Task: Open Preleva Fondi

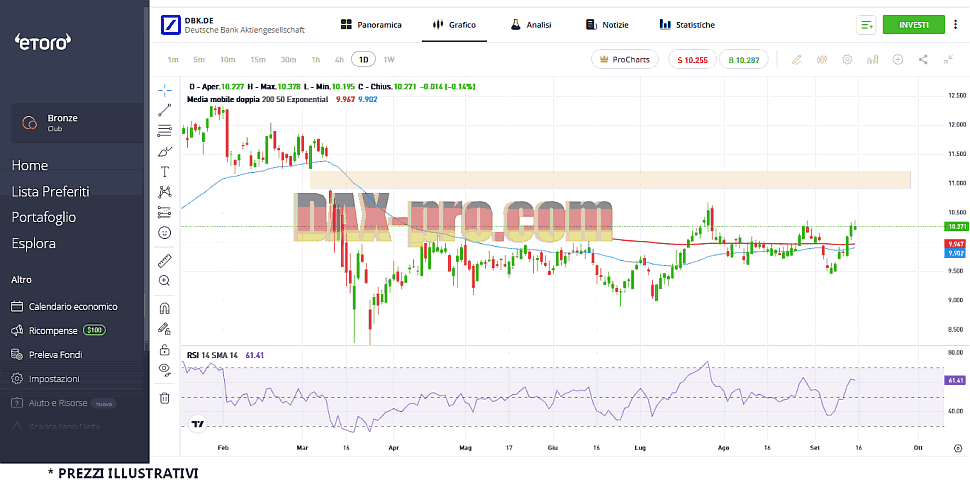Action: (x=47, y=355)
